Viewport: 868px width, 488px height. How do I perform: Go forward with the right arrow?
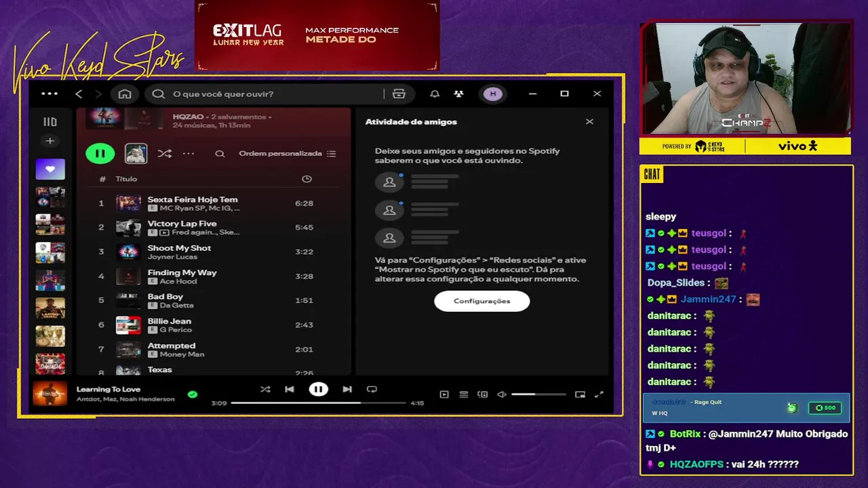(x=98, y=94)
